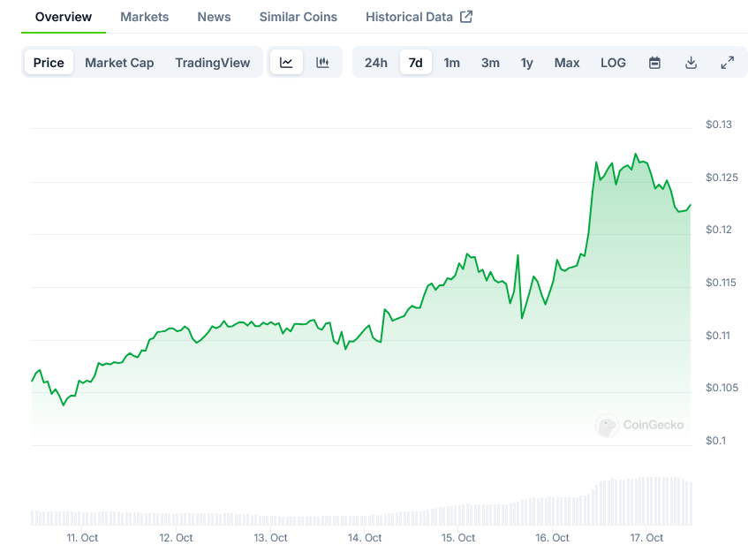The width and height of the screenshot is (748, 560).
Task: Click the 12. Oct axis label
Action: pos(176,538)
